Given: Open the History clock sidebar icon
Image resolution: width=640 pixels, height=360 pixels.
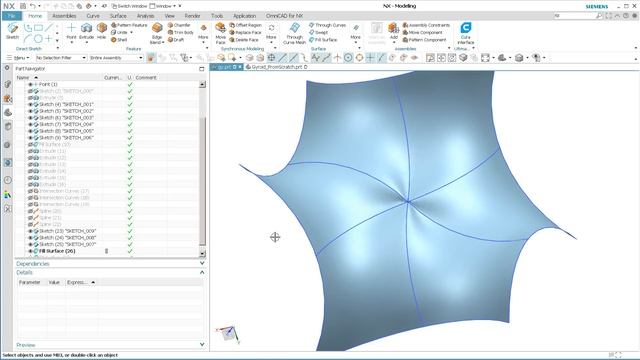Looking at the screenshot, I should pyautogui.click(x=7, y=180).
